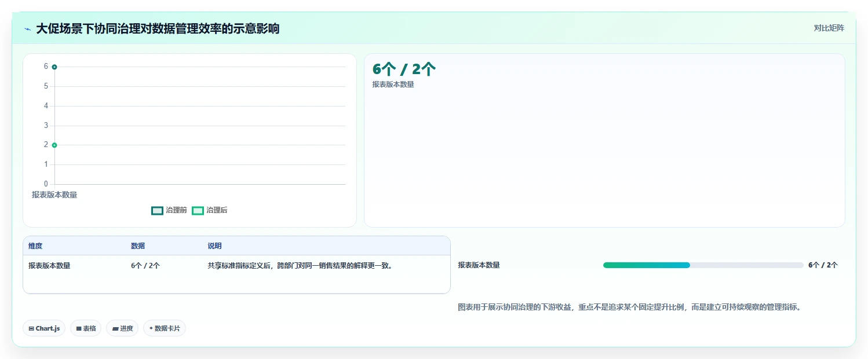
Task: Click the lightning icon beside the title
Action: (x=27, y=29)
